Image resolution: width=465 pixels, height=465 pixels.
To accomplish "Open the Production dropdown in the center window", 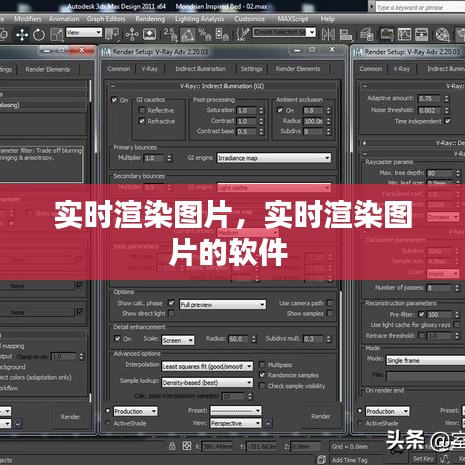I will point(135,411).
